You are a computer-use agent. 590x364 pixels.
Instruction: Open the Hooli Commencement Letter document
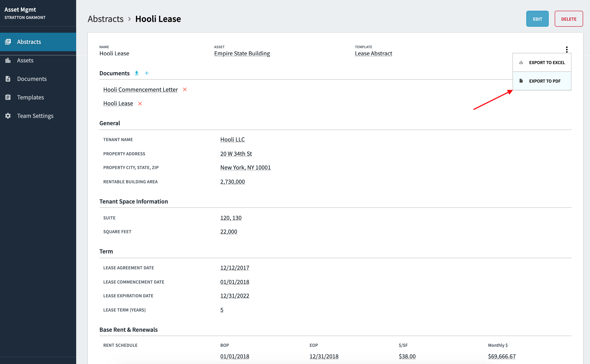point(140,89)
